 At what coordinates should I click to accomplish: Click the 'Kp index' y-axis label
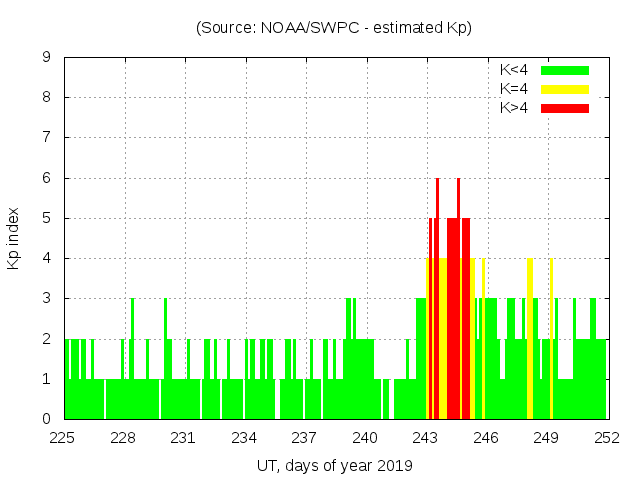(x=14, y=238)
